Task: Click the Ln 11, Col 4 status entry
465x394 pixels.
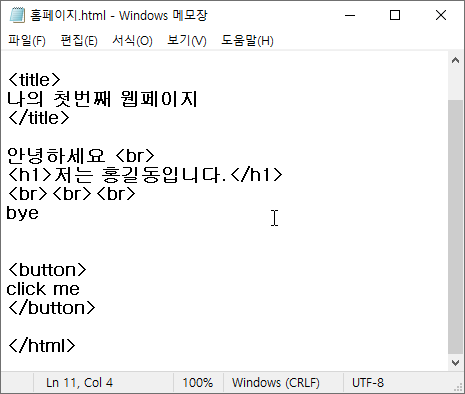Action: [79, 383]
